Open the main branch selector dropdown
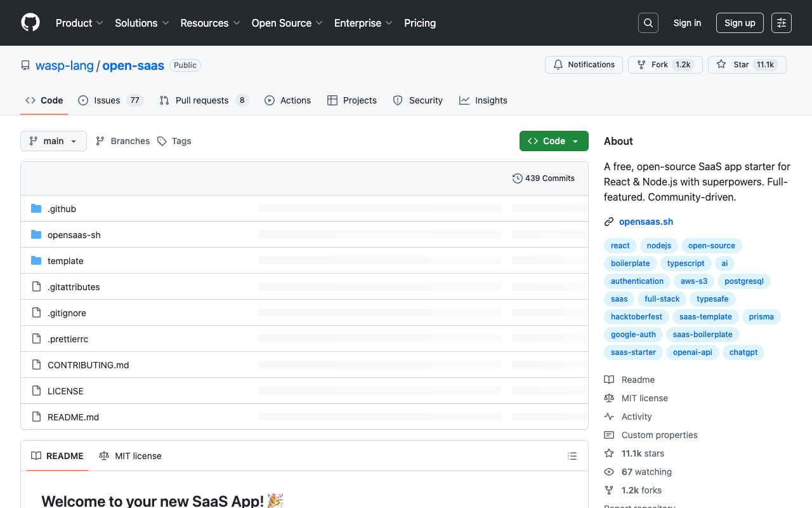This screenshot has width=812, height=508. (x=53, y=141)
